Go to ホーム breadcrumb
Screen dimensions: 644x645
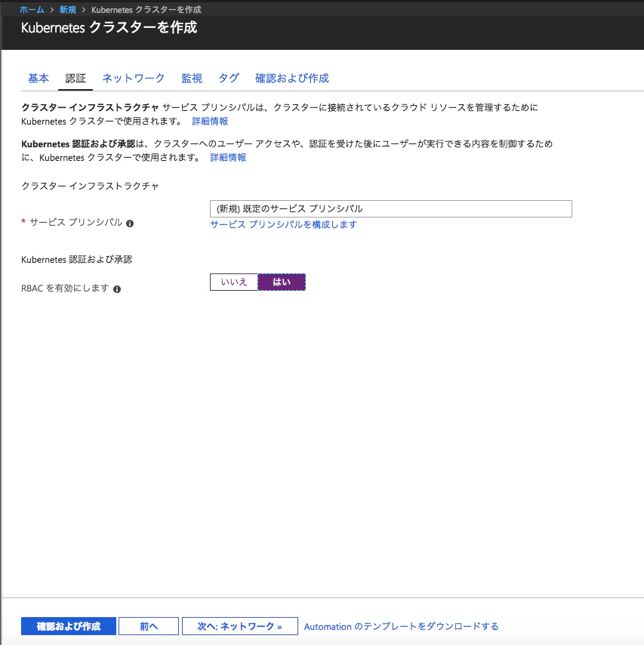point(32,10)
